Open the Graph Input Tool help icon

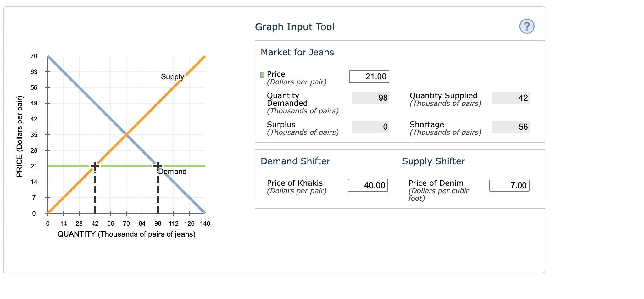click(527, 27)
